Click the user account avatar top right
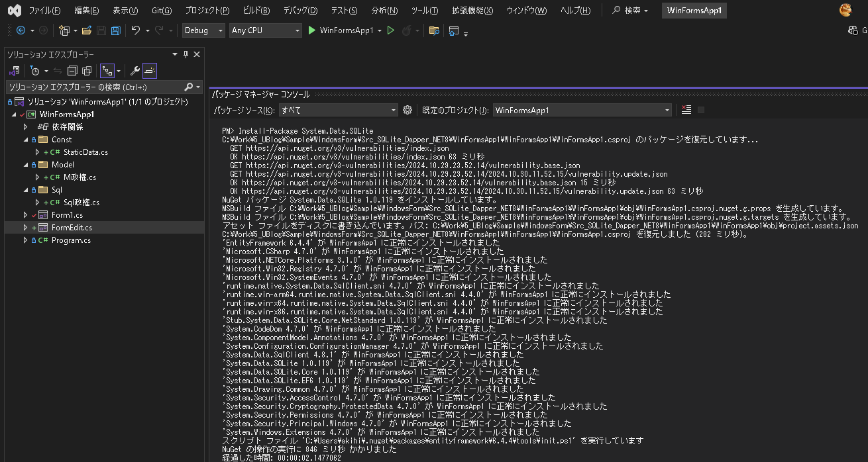Viewport: 868px width, 462px height. [847, 10]
